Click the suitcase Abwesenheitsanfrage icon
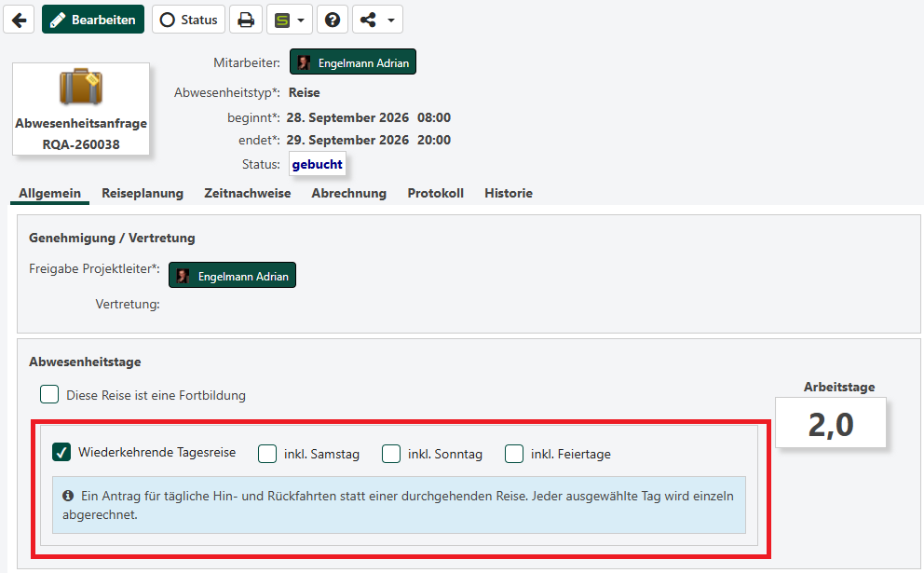Image resolution: width=924 pixels, height=573 pixels. pyautogui.click(x=81, y=87)
